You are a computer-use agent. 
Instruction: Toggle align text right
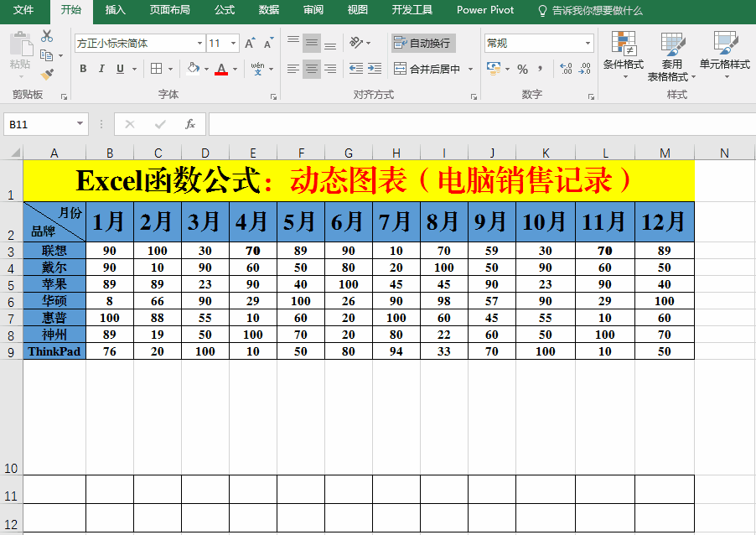click(x=330, y=69)
